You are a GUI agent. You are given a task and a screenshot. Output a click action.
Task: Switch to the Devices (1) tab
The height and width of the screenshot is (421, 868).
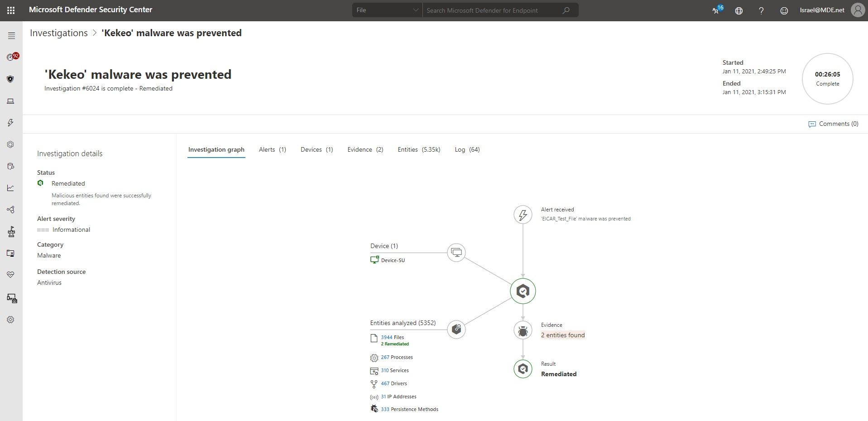click(x=317, y=149)
